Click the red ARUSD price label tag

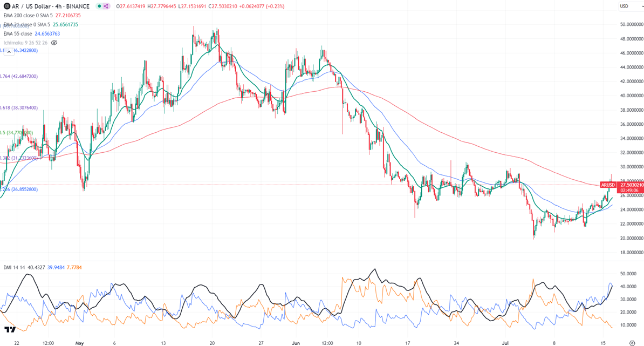pos(608,185)
